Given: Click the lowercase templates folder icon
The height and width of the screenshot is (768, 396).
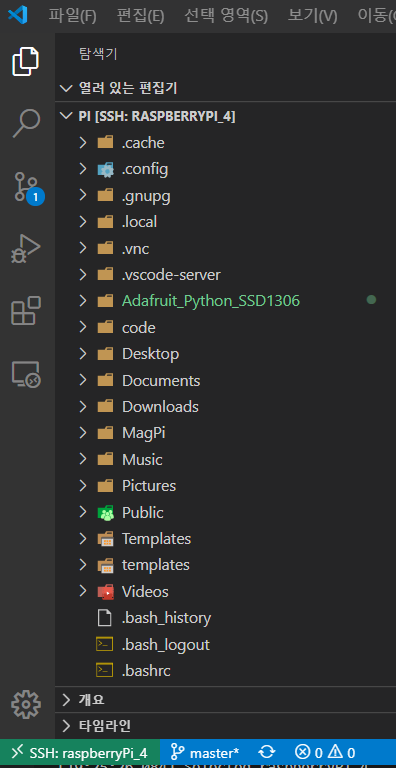Looking at the screenshot, I should tap(105, 565).
